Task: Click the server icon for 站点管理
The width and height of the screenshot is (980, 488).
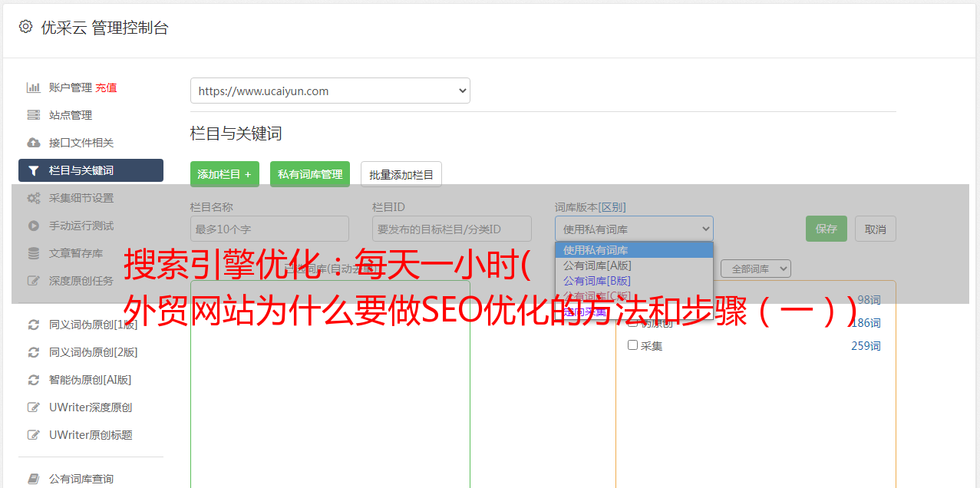Action: coord(34,115)
